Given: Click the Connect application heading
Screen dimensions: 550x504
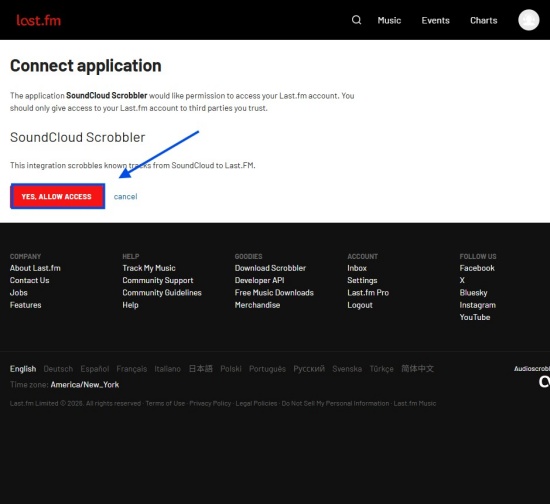Looking at the screenshot, I should 86,66.
